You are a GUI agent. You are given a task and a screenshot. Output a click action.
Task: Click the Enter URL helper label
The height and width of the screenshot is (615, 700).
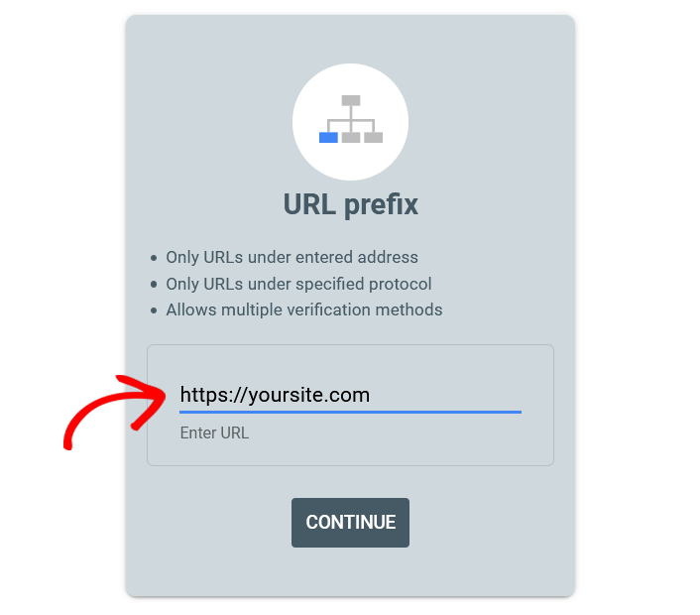tap(214, 432)
